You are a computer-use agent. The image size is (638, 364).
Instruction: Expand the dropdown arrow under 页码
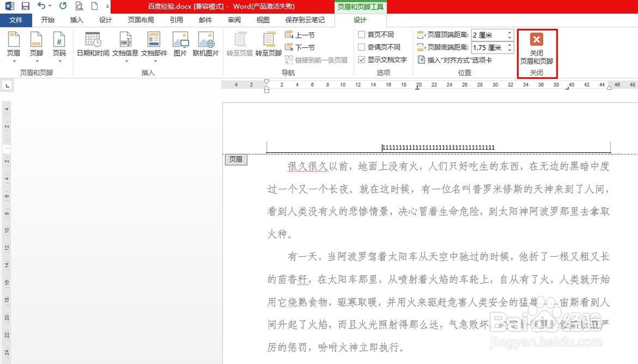(x=59, y=61)
